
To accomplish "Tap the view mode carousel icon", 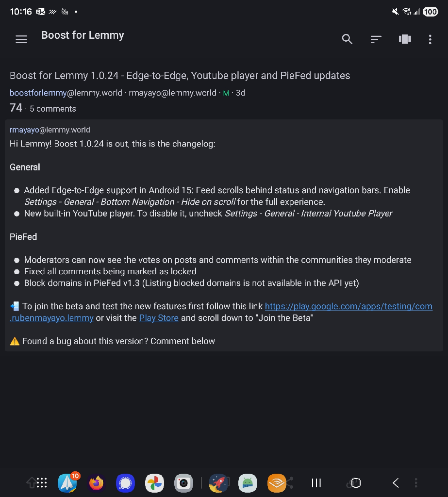I will (x=405, y=39).
